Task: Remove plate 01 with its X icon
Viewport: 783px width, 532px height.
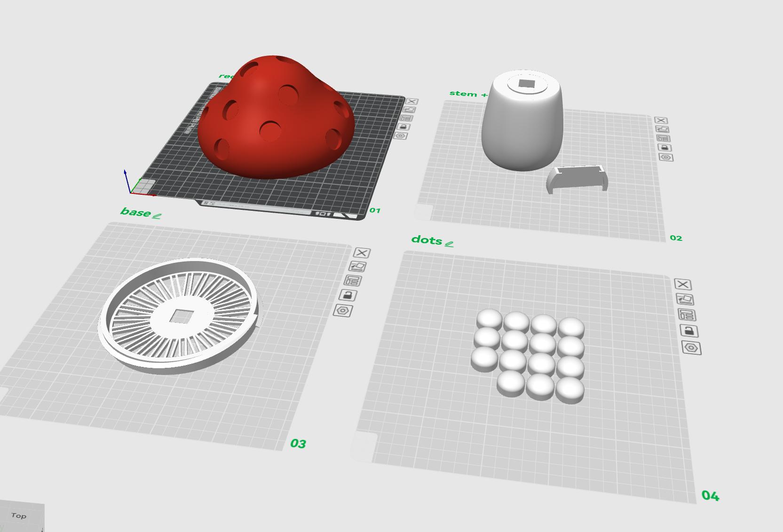Action: (x=411, y=101)
